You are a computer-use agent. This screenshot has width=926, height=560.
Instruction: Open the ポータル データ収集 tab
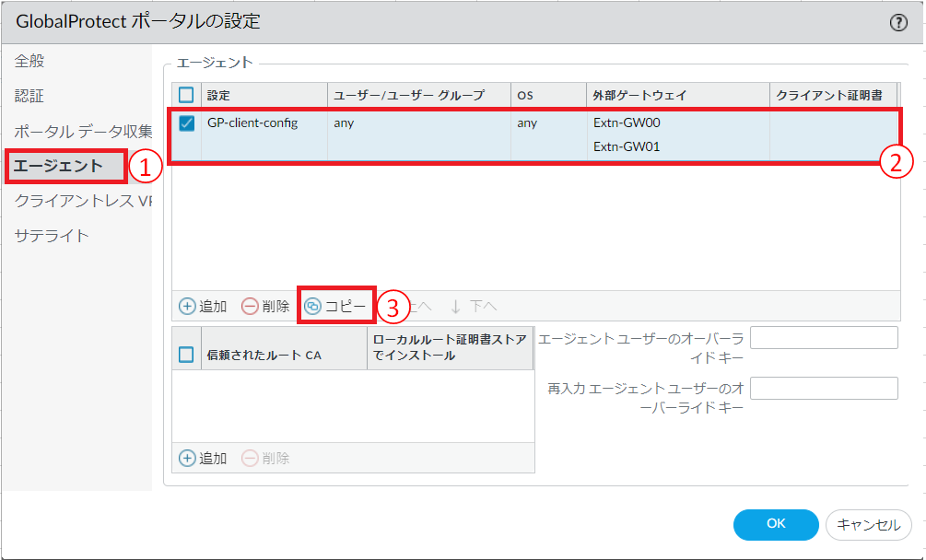(x=83, y=132)
